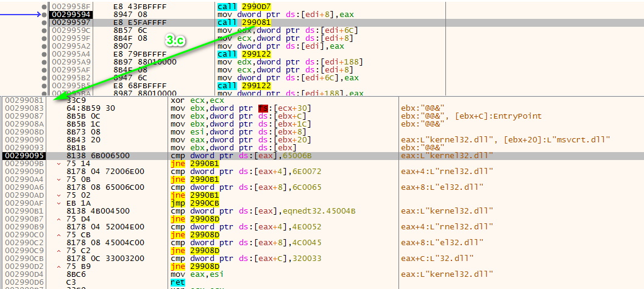Click address 0029908D in lower panel
644x289 pixels.
(x=24, y=132)
